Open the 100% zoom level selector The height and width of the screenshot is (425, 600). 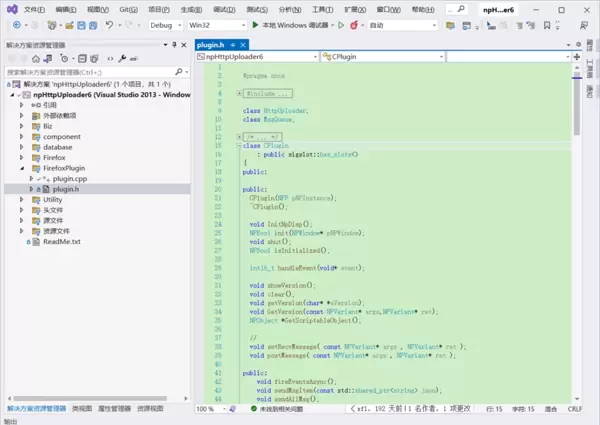208,409
